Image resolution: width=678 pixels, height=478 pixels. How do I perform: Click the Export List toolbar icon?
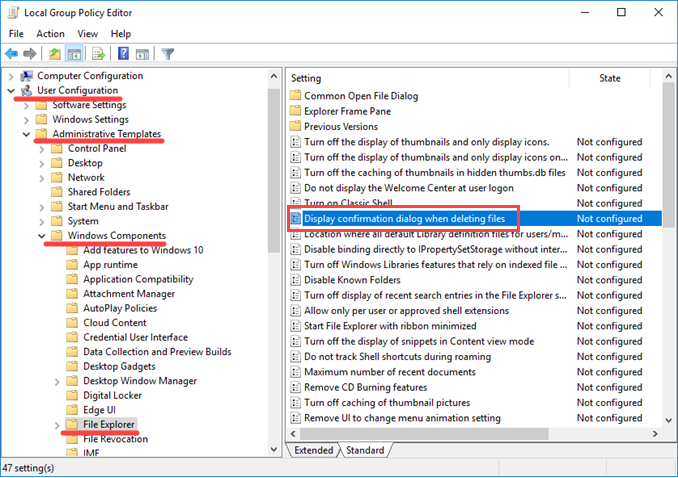click(x=99, y=53)
